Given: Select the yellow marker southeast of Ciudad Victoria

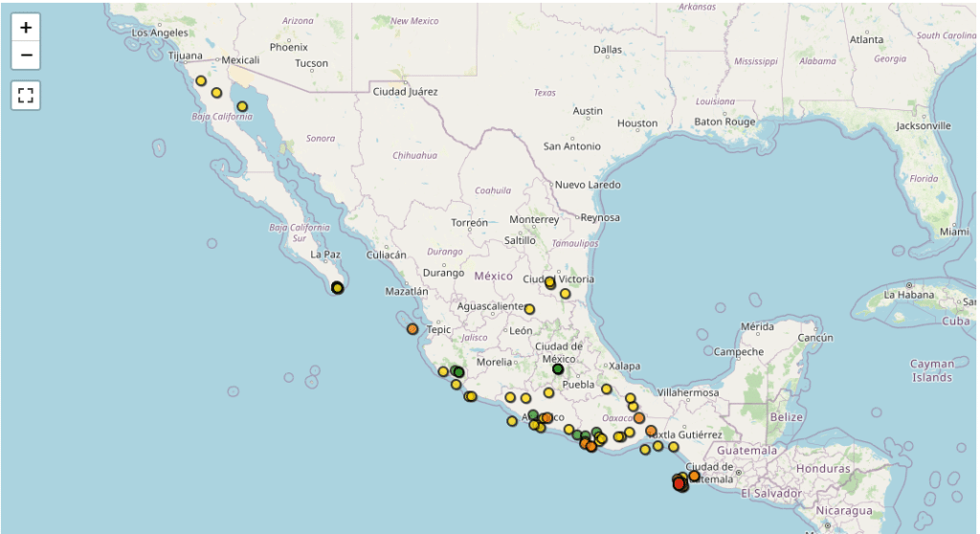Looking at the screenshot, I should 565,294.
